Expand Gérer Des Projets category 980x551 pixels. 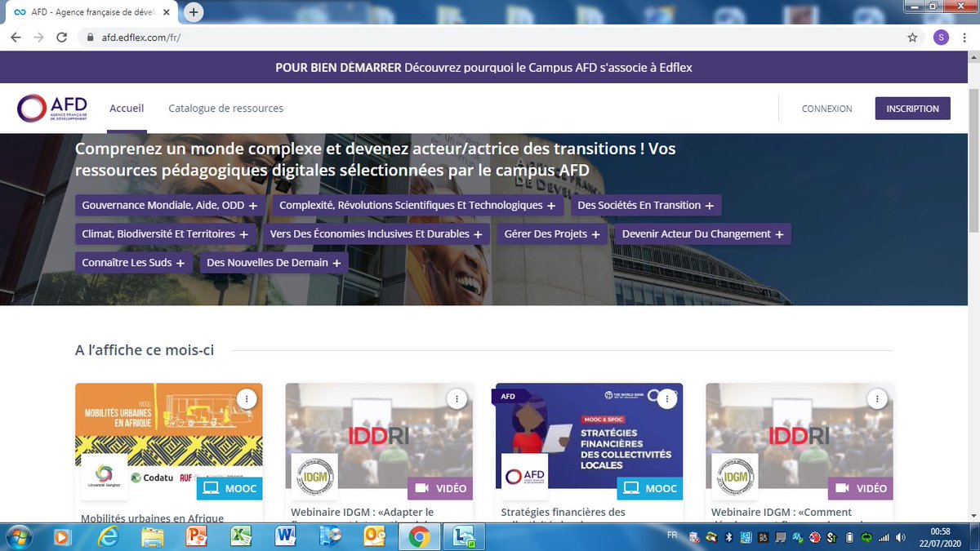(553, 233)
